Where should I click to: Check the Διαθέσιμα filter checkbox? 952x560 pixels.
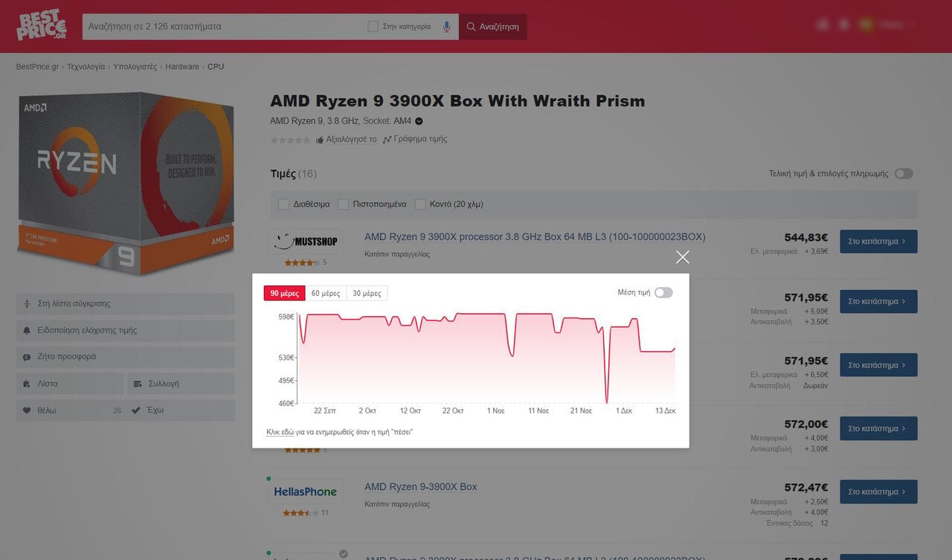click(x=283, y=204)
